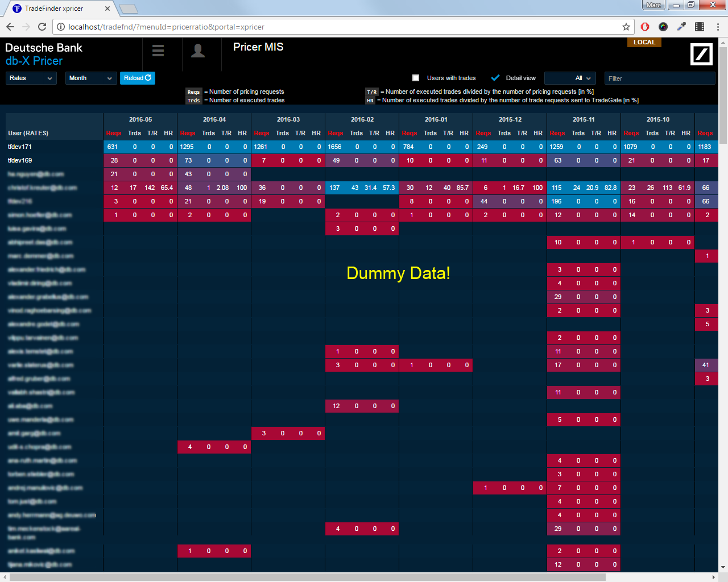Open the hamburger menu icon
This screenshot has width=728, height=582.
click(x=158, y=51)
